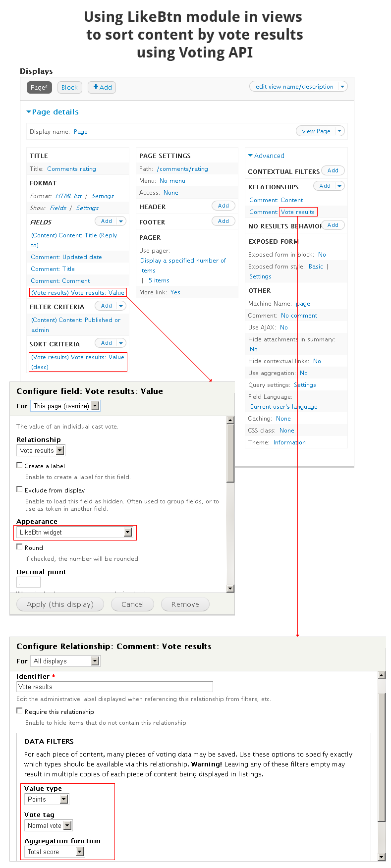Click the Fields Add button's dropdown arrow

(121, 221)
